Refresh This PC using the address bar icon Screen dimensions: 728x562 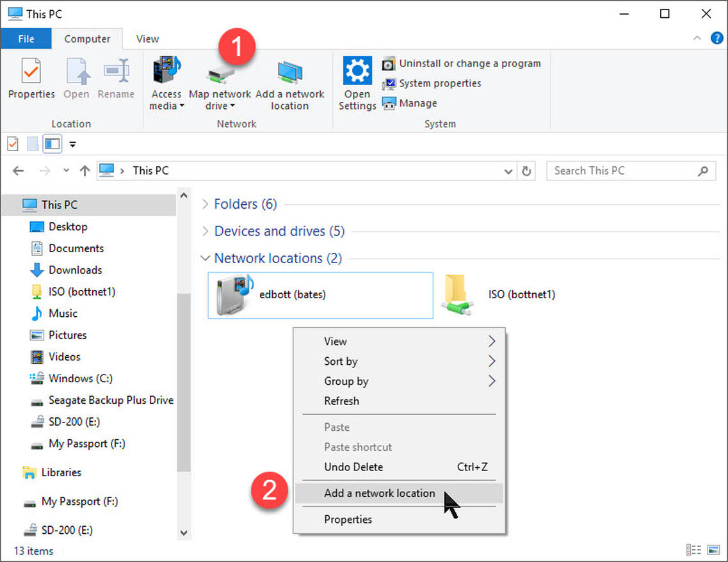pos(526,170)
